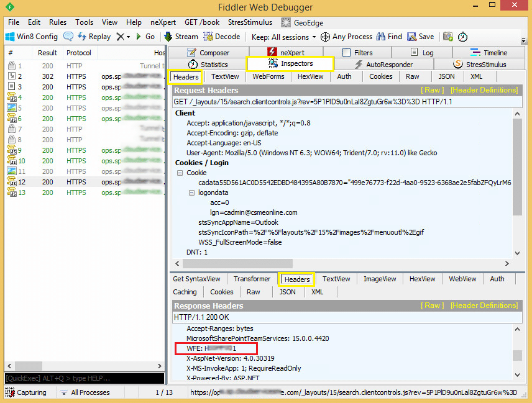Collapse the Cookie tree node
This screenshot has height=403, width=532.
click(180, 173)
